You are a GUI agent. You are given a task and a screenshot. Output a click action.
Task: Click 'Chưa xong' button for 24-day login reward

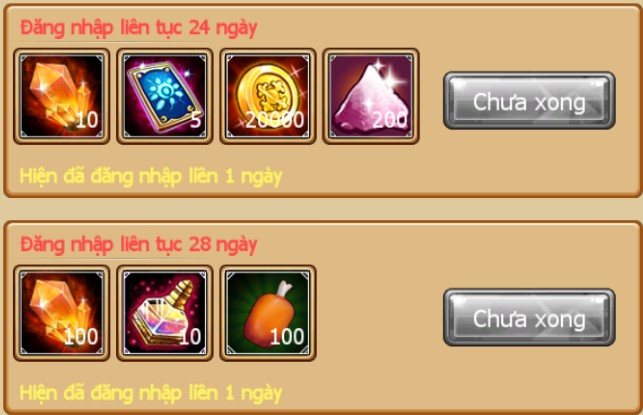tap(529, 101)
